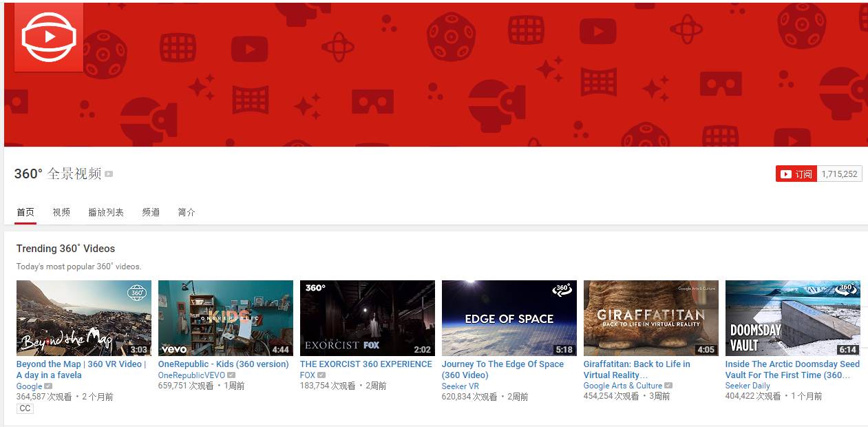The width and height of the screenshot is (868, 427).
Task: Click the 2:02 duration badge
Action: [x=423, y=350]
